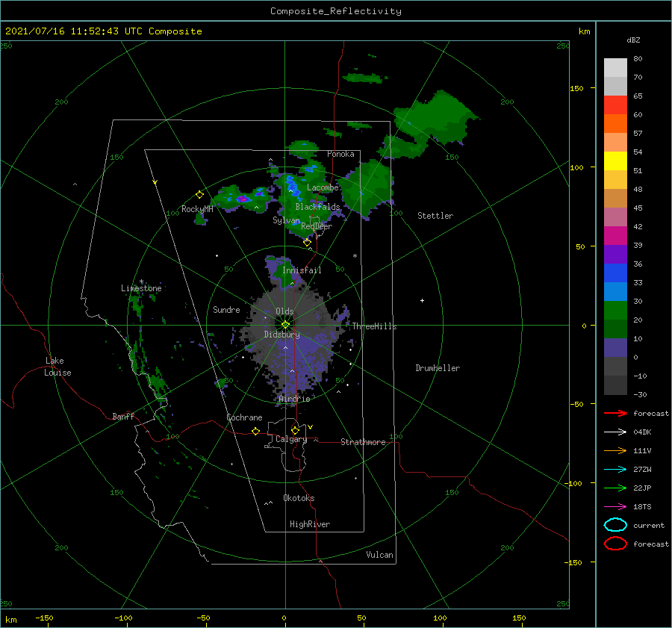This screenshot has width=672, height=628.
Task: Click the 80 dBZ light grey swatch
Action: [615, 67]
